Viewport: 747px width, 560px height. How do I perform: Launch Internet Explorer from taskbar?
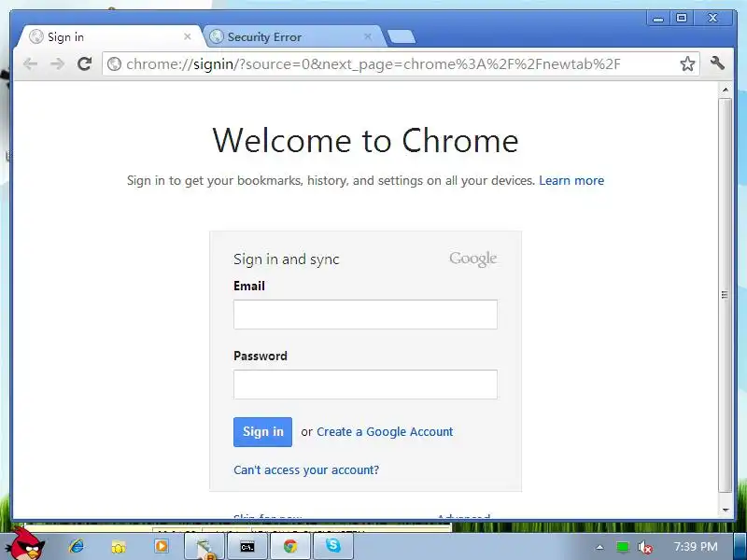77,546
